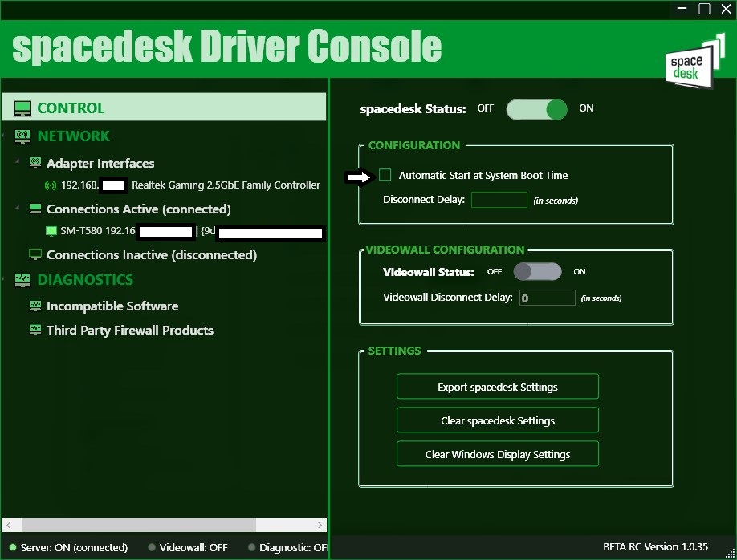Open Third Party Firewall Products

pos(130,331)
